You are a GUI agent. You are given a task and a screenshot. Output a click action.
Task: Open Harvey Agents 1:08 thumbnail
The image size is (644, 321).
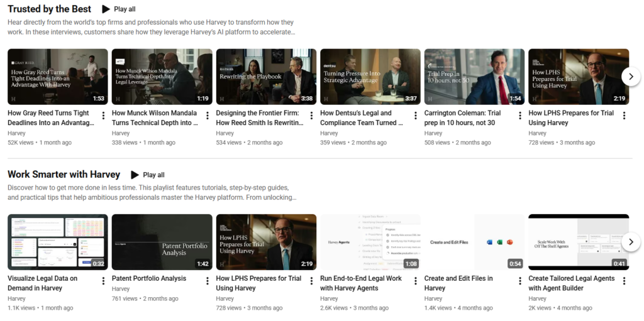tap(370, 242)
